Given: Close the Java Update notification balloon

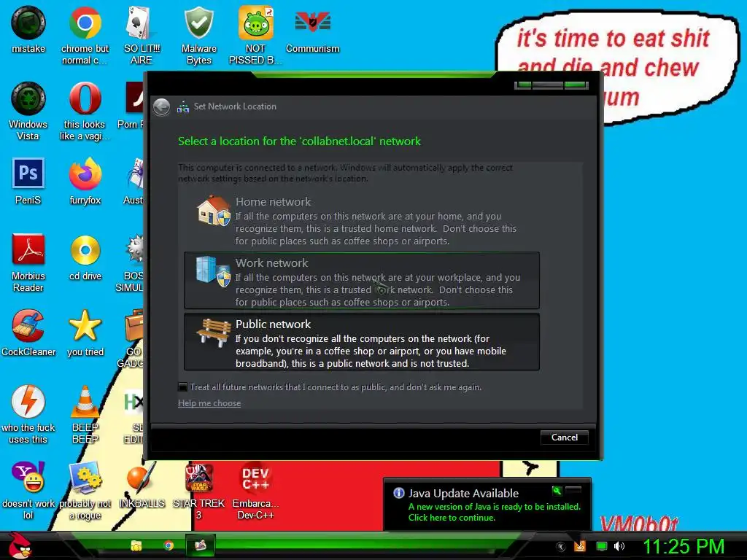Looking at the screenshot, I should [x=573, y=490].
